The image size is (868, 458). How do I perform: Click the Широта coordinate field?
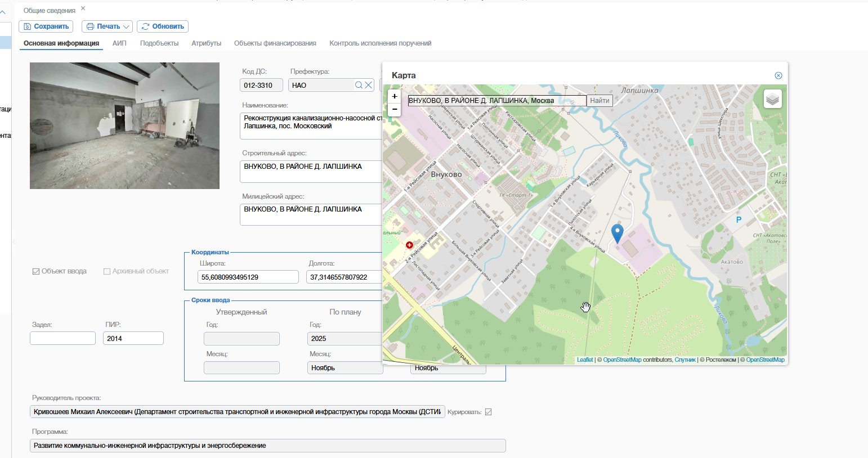tap(248, 277)
